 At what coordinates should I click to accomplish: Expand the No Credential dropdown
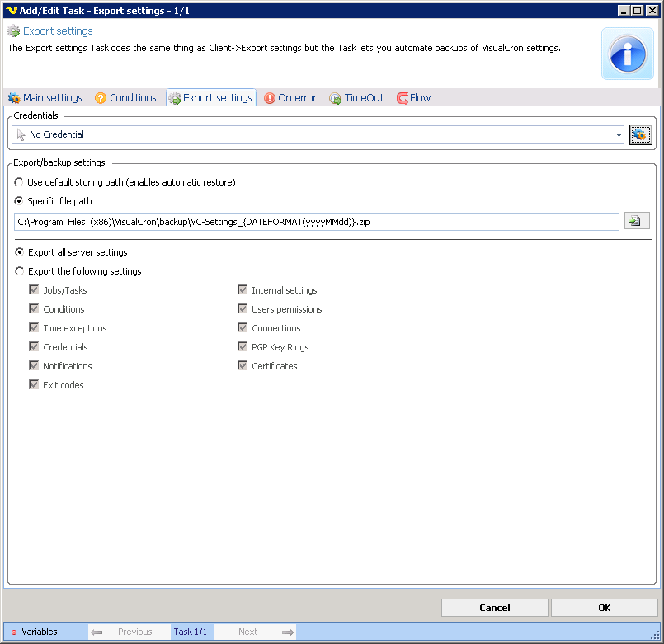[x=619, y=134]
